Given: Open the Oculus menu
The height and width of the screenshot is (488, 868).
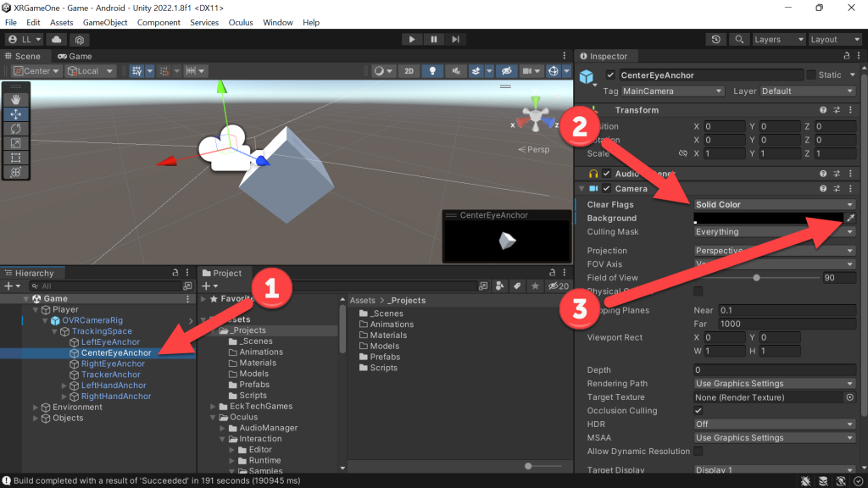Looking at the screenshot, I should 241,23.
